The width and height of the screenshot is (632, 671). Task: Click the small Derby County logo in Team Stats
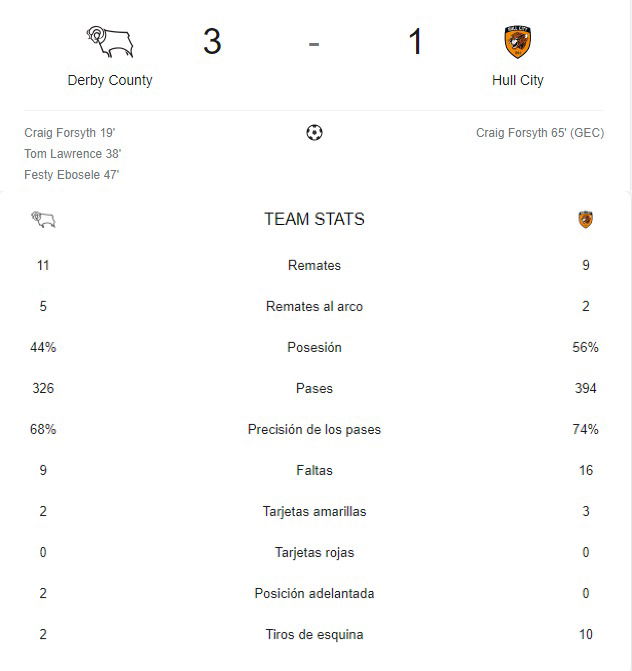pyautogui.click(x=44, y=220)
